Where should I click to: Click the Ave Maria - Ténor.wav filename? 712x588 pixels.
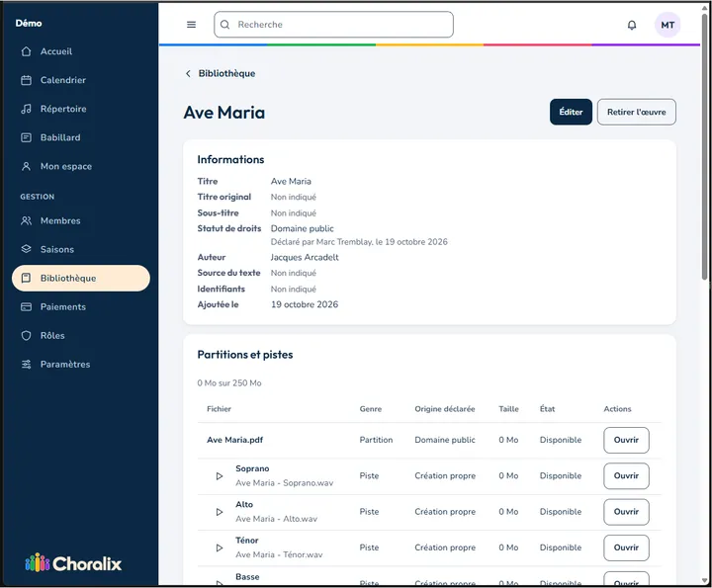click(279, 554)
